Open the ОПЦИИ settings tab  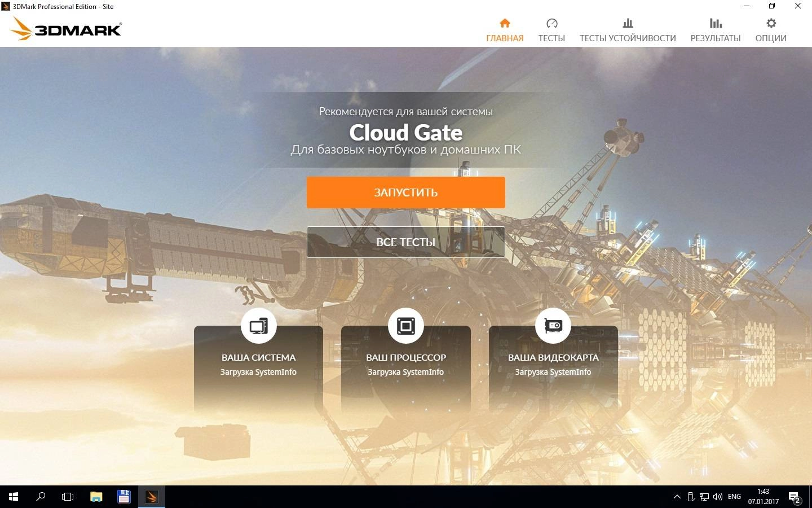(771, 30)
